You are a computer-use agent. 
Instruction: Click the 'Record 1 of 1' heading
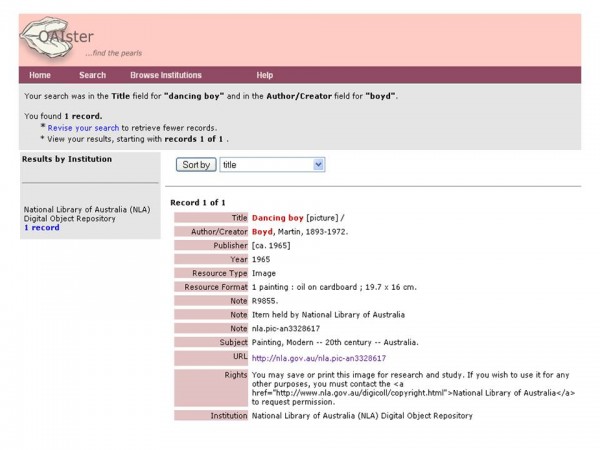[x=198, y=202]
